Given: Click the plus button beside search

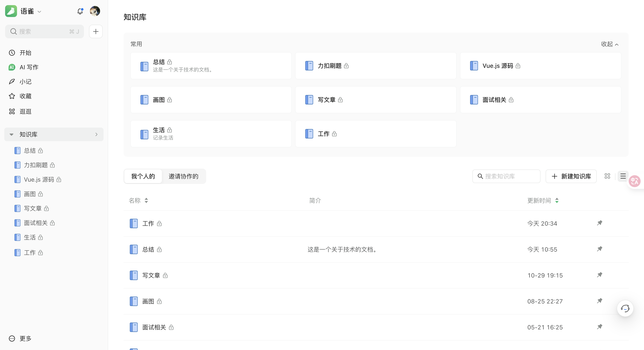Looking at the screenshot, I should (x=96, y=31).
